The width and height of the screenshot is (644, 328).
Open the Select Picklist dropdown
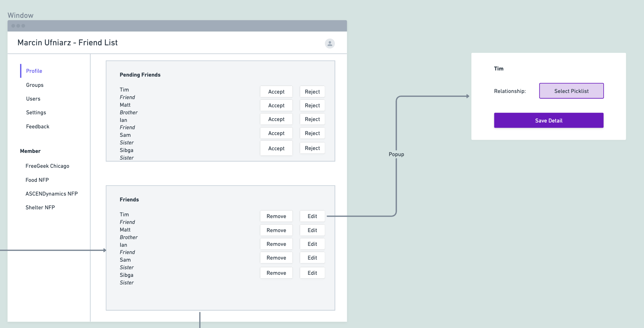571,91
